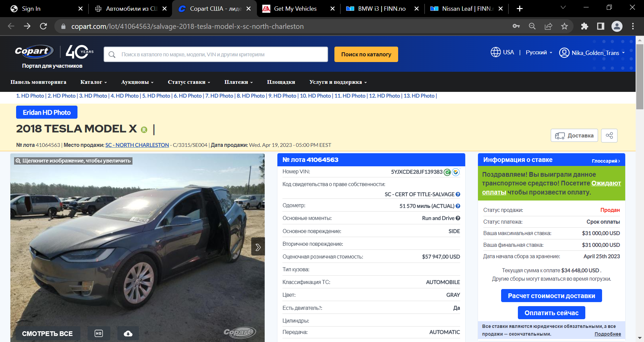The image size is (644, 342).
Task: Click the green VIN verification check icon
Action: coord(447,172)
